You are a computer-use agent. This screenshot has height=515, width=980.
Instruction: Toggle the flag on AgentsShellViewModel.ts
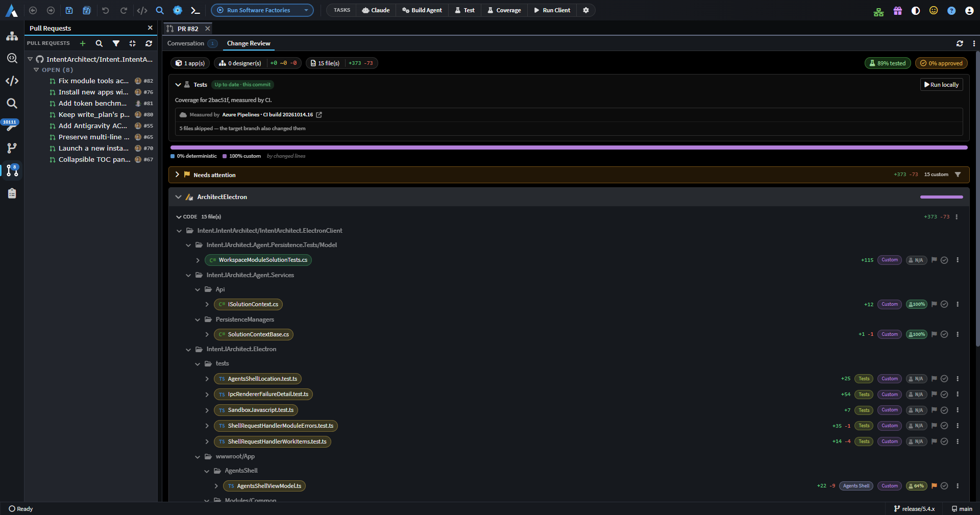click(x=934, y=486)
